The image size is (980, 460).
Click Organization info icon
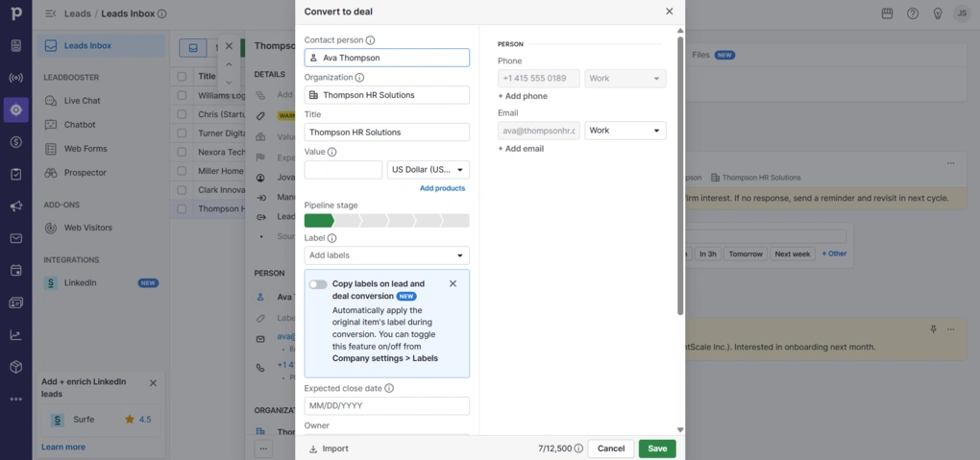tap(359, 78)
